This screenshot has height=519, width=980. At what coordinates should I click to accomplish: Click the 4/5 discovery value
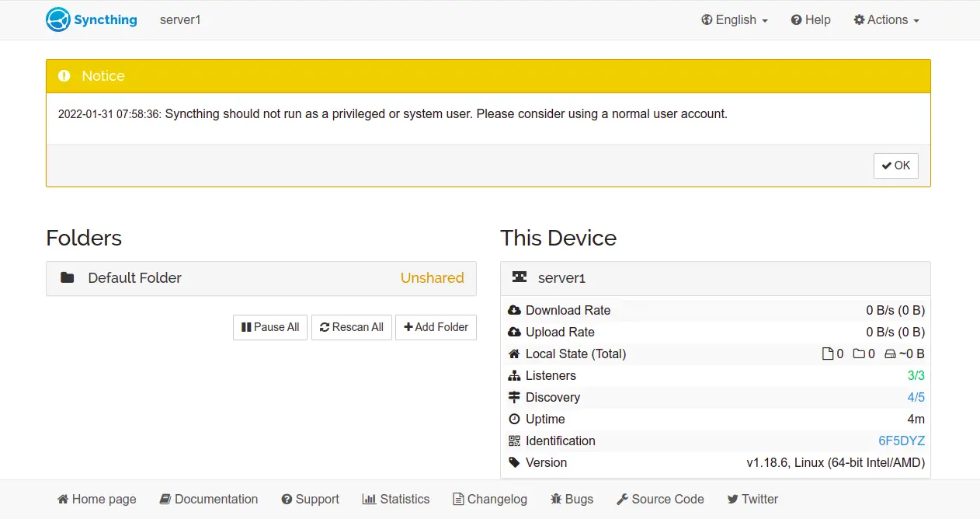click(x=916, y=397)
